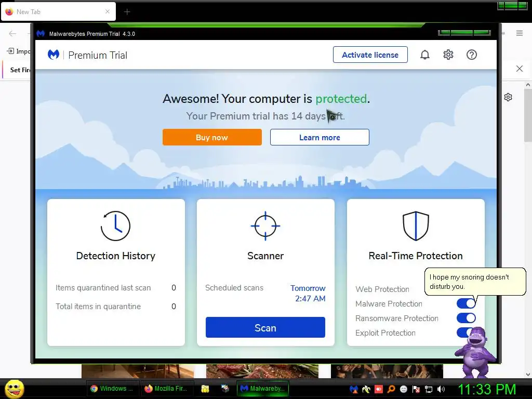This screenshot has width=532, height=399.
Task: Click the Malwarebytes tray icon
Action: pos(353,389)
